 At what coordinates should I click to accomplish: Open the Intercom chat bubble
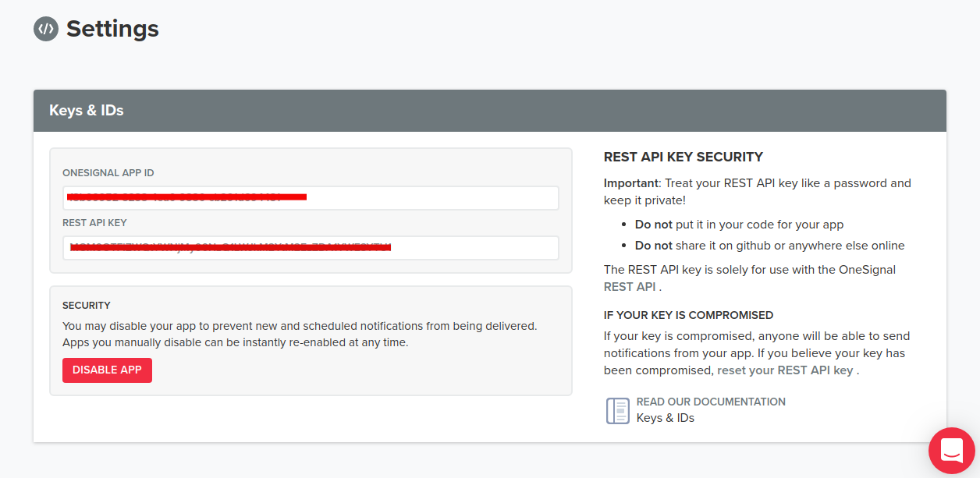pos(952,450)
